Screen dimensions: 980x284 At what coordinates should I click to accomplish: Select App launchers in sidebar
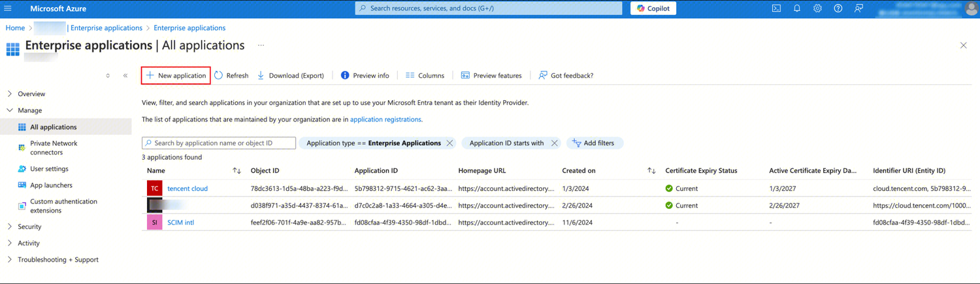[x=51, y=185]
